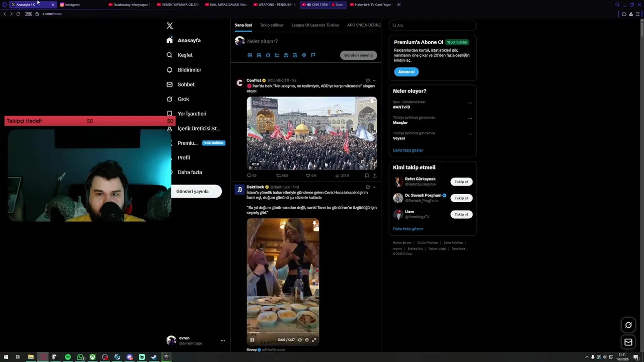Click the sidebar Gönderi yayınla button
Viewport: 644px width, 362px height.
pos(196,191)
